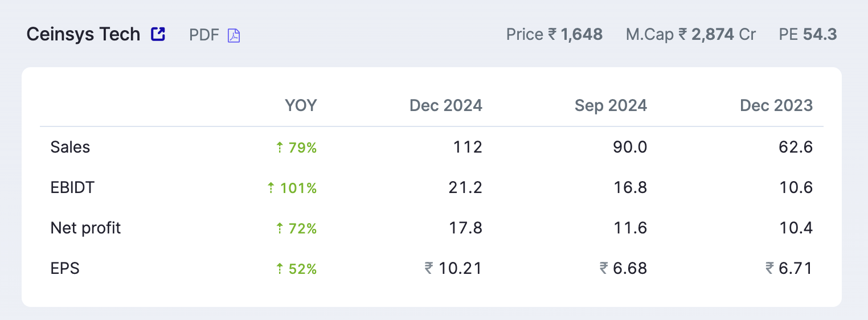
Task: Open the Ceinsys Tech company link
Action: tap(83, 34)
